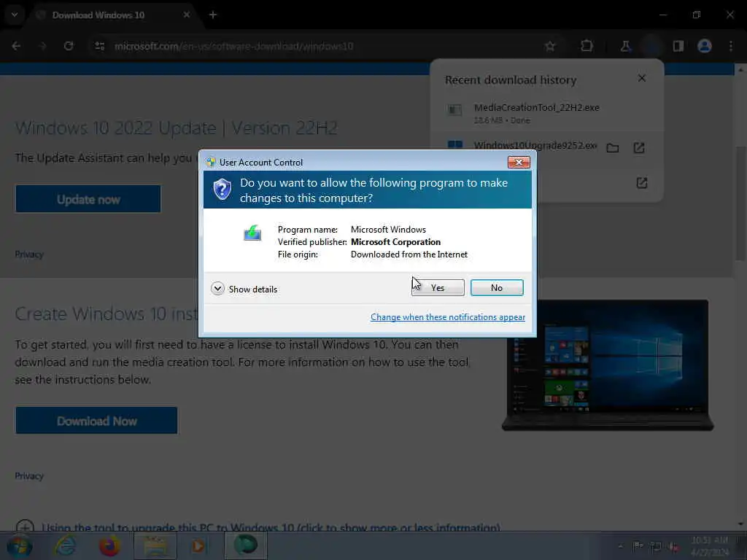Click Yes in User Account Control dialog

click(x=438, y=287)
